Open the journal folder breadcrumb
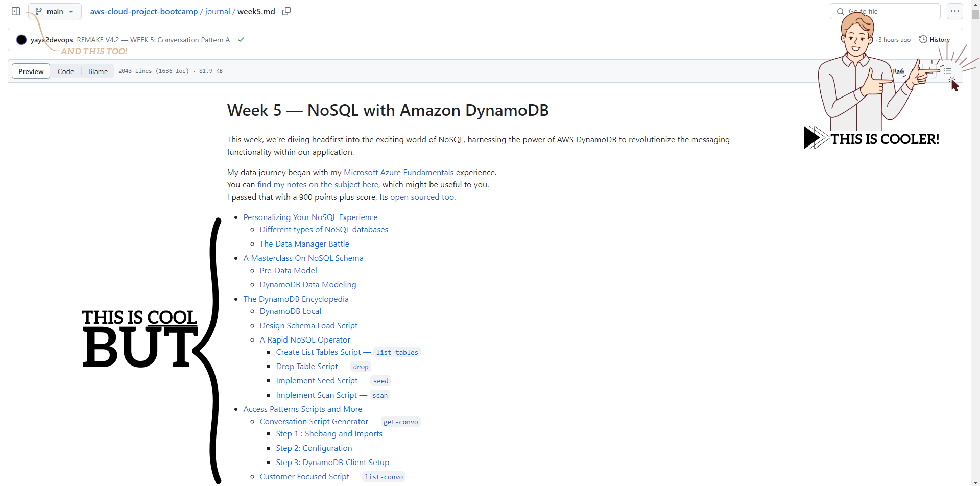 coord(218,11)
